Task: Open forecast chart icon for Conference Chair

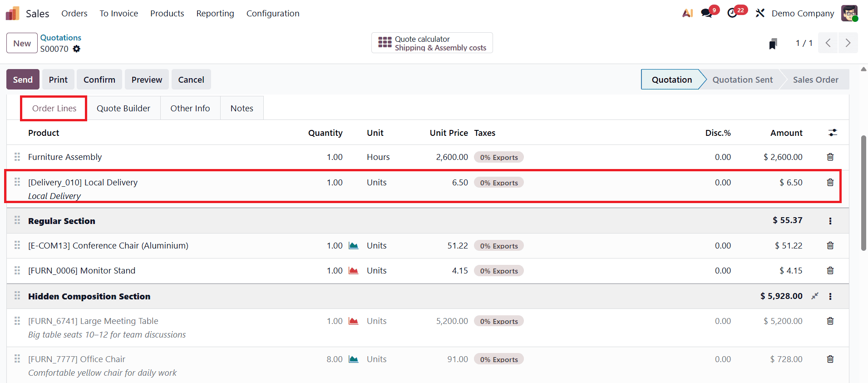Action: pos(353,245)
